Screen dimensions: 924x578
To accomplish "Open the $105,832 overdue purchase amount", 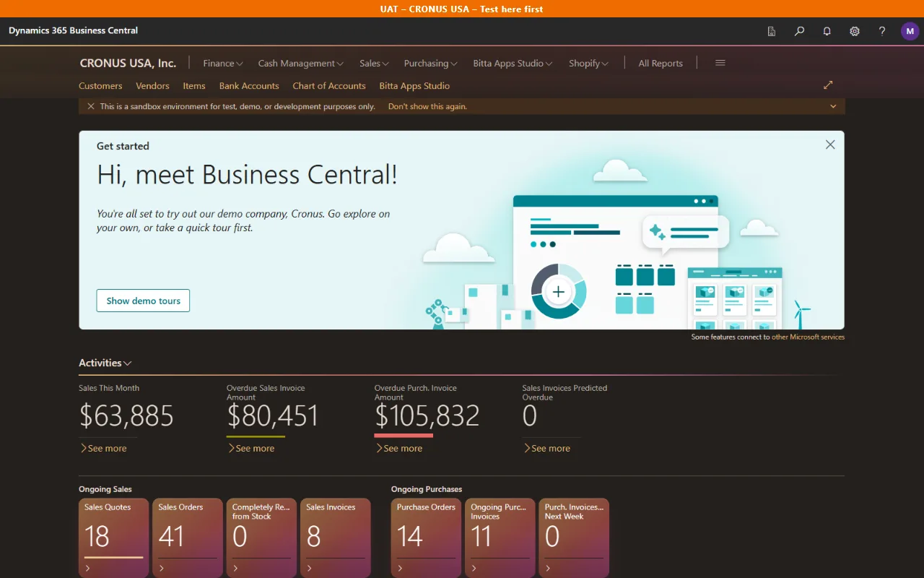I will 427,415.
